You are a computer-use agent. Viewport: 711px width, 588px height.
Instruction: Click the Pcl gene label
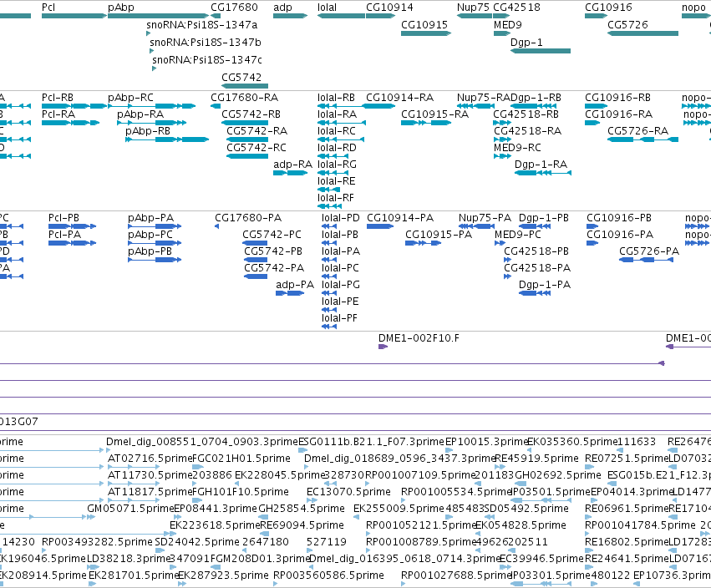pos(48,8)
